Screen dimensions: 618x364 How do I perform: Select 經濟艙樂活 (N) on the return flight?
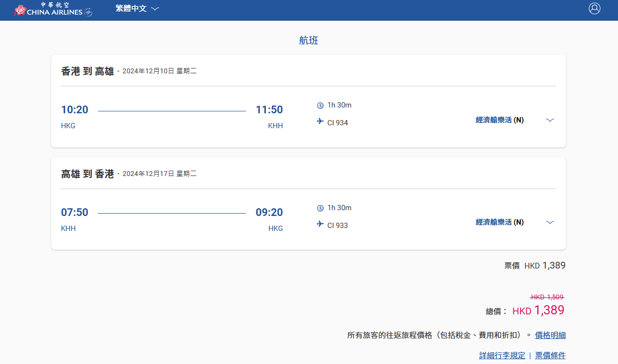coord(499,222)
